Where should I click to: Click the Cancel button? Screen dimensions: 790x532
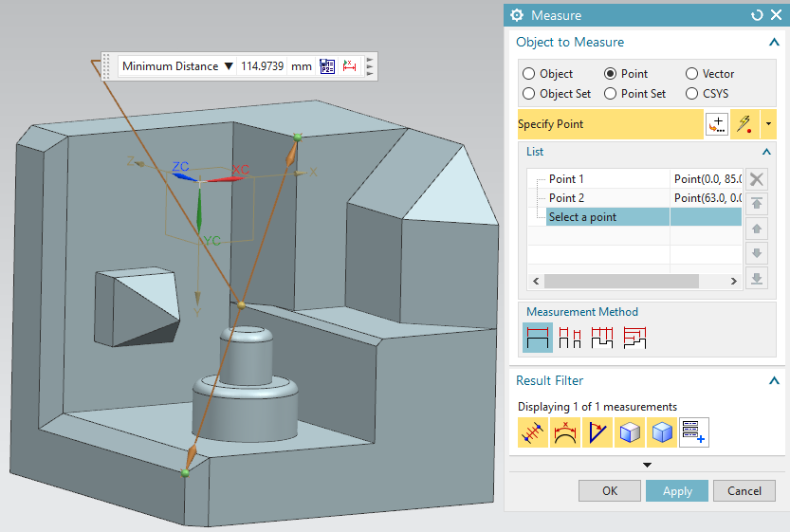(x=744, y=490)
